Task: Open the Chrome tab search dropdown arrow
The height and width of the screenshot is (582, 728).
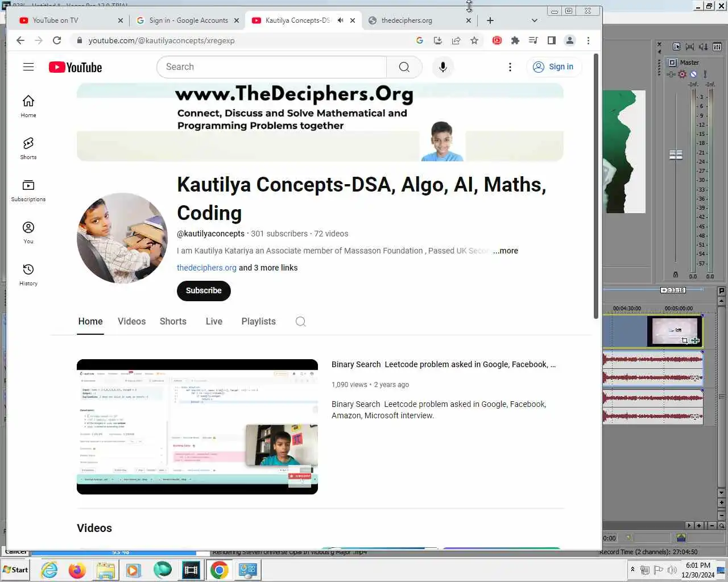Action: [534, 20]
